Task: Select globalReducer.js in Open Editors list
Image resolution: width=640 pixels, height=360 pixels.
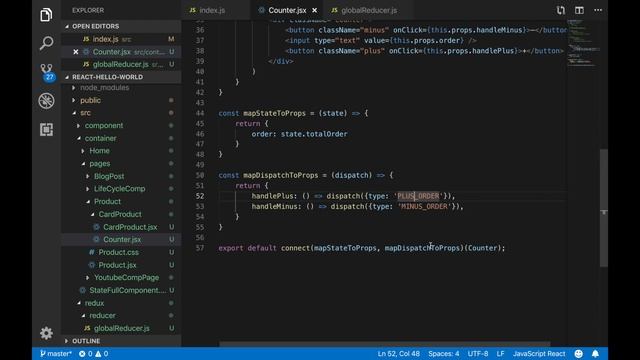Action: pyautogui.click(x=120, y=64)
